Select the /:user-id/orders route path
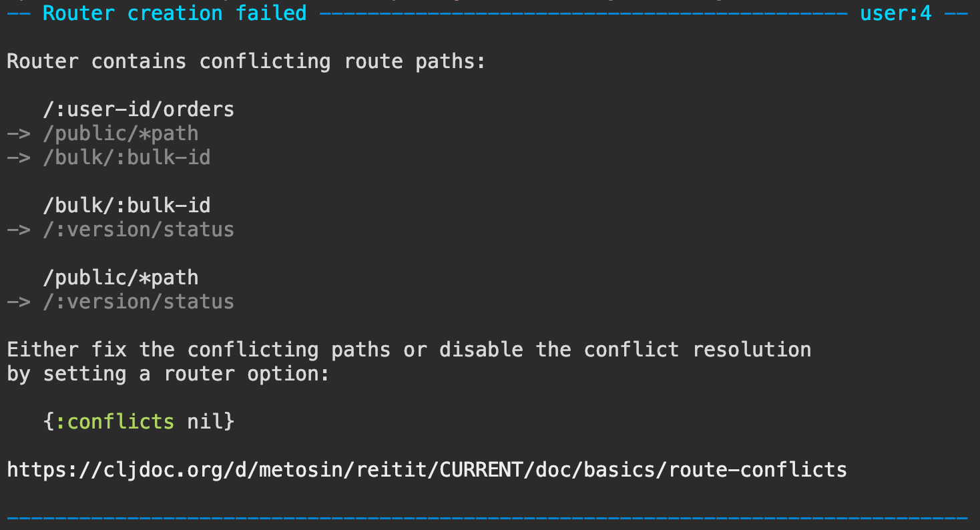The image size is (980, 530). point(138,109)
